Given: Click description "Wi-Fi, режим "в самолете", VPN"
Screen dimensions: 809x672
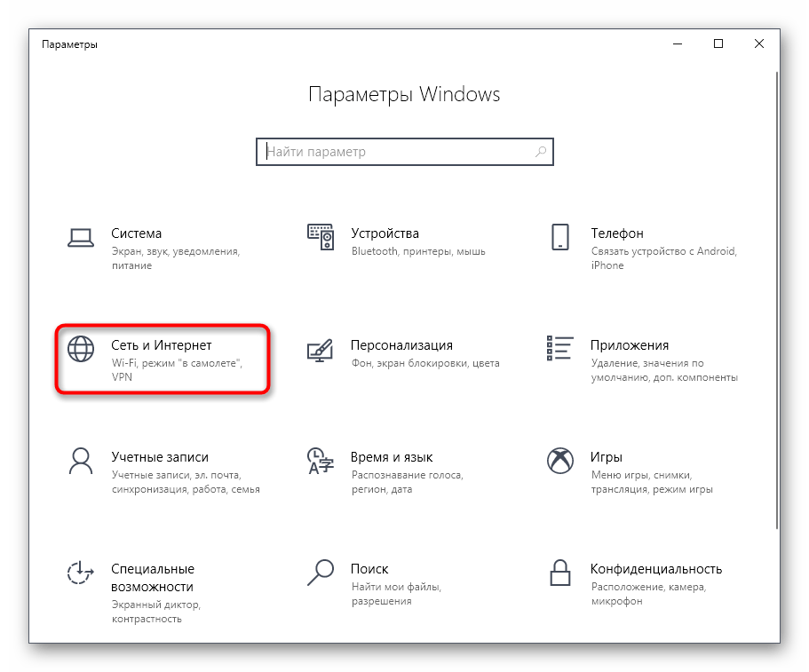Looking at the screenshot, I should coord(177,370).
